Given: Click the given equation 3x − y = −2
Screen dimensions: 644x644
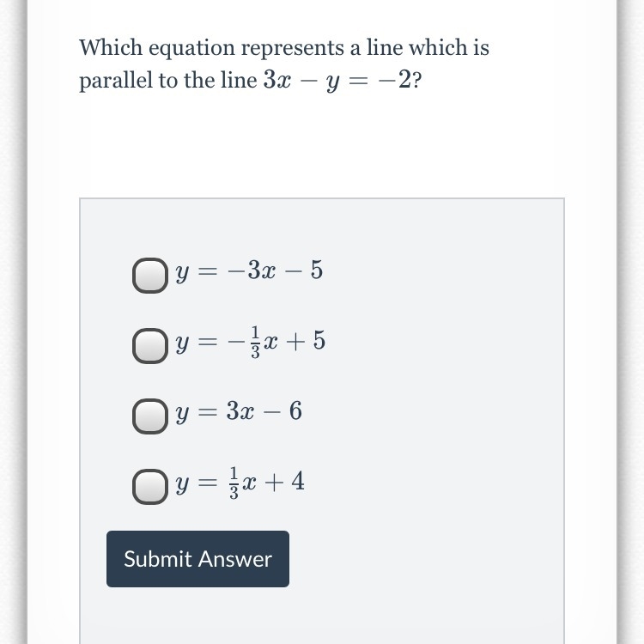Looking at the screenshot, I should 337,80.
